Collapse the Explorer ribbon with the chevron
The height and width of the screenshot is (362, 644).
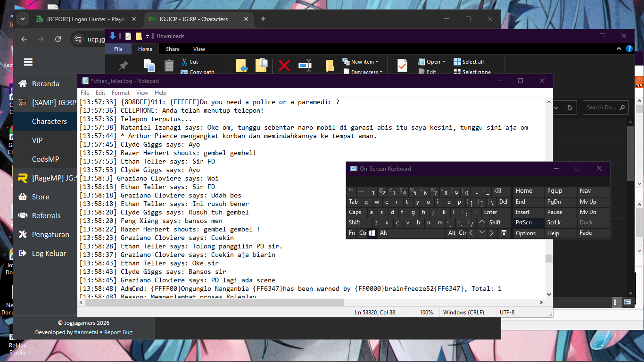[619, 49]
